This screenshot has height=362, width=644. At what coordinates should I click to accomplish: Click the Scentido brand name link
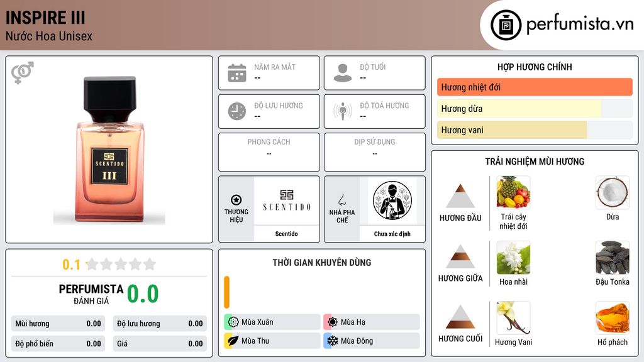click(x=286, y=234)
